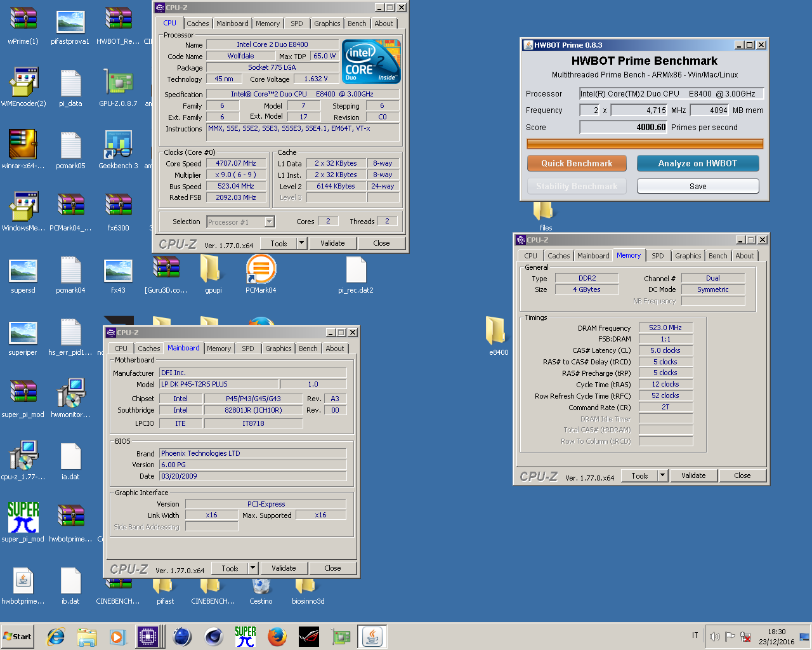Click the BIOS date 03/20/2009
Image resolution: width=812 pixels, height=650 pixels.
[x=253, y=476]
